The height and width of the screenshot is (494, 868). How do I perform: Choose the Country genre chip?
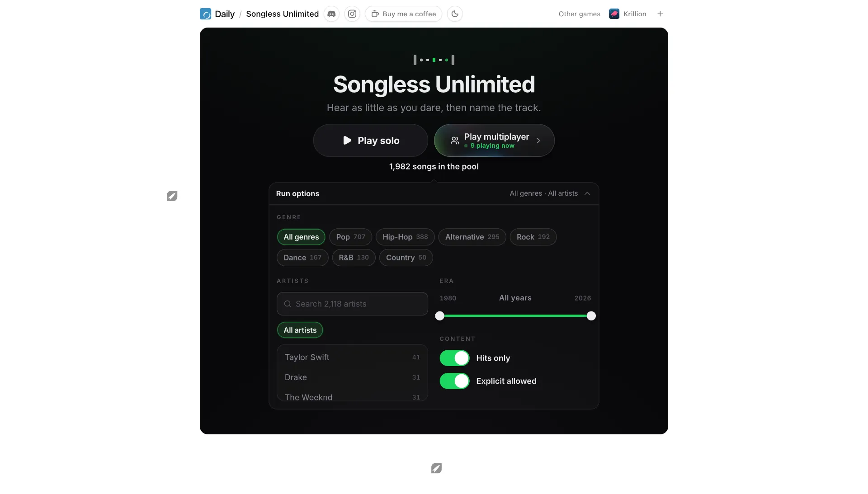point(406,258)
